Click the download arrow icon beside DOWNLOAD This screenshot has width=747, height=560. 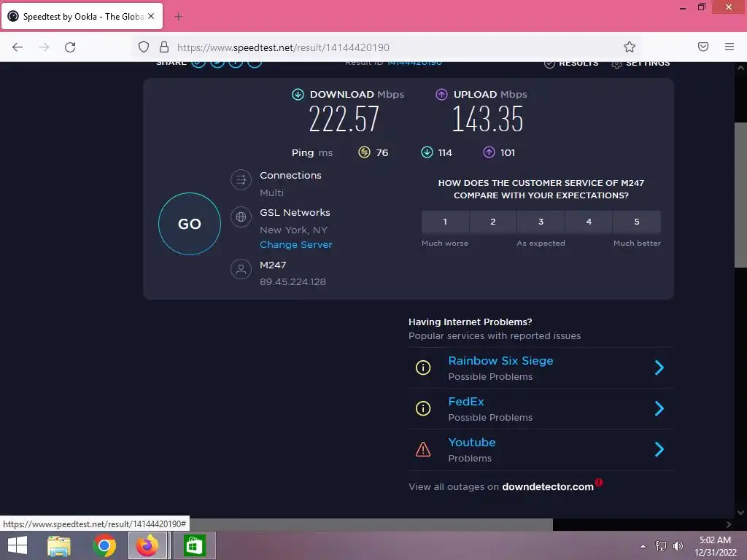(298, 94)
